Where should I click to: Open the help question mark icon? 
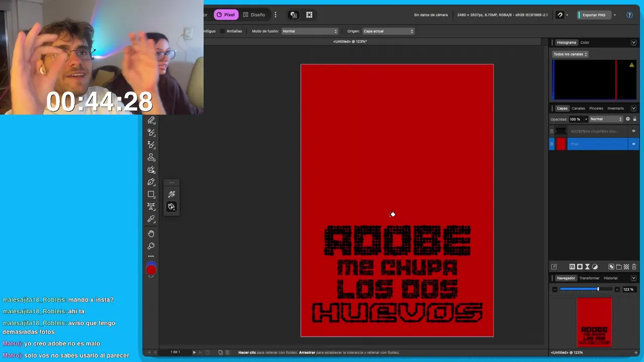[x=629, y=15]
